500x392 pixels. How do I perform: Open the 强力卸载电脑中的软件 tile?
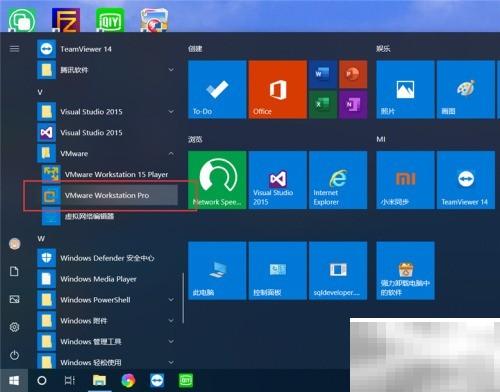pos(405,271)
